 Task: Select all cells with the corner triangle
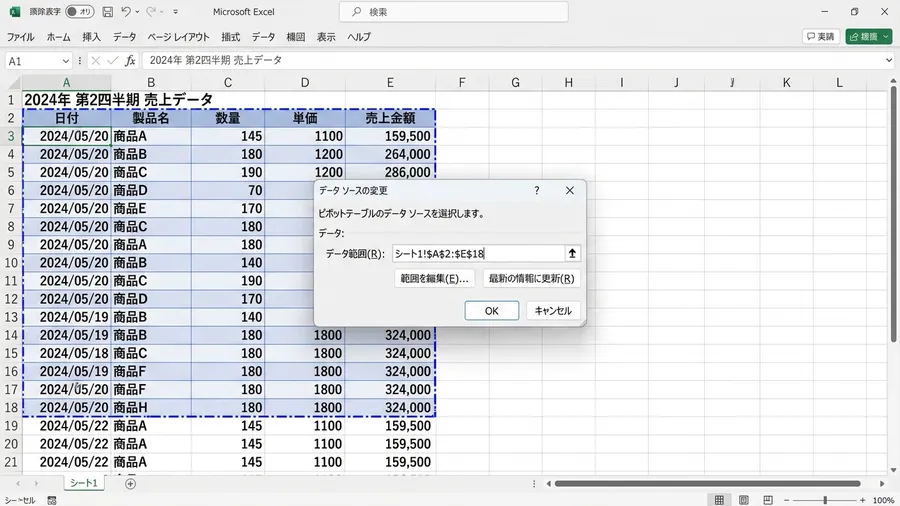pos(13,83)
